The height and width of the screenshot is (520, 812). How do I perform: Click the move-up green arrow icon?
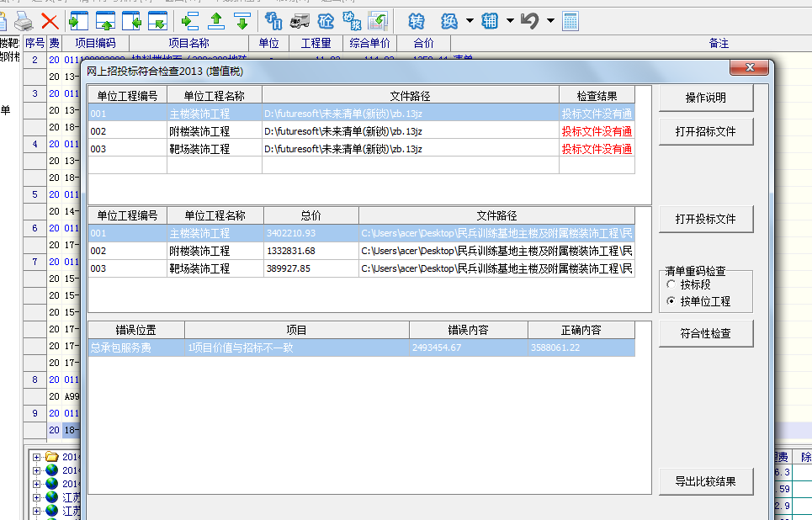tap(216, 21)
